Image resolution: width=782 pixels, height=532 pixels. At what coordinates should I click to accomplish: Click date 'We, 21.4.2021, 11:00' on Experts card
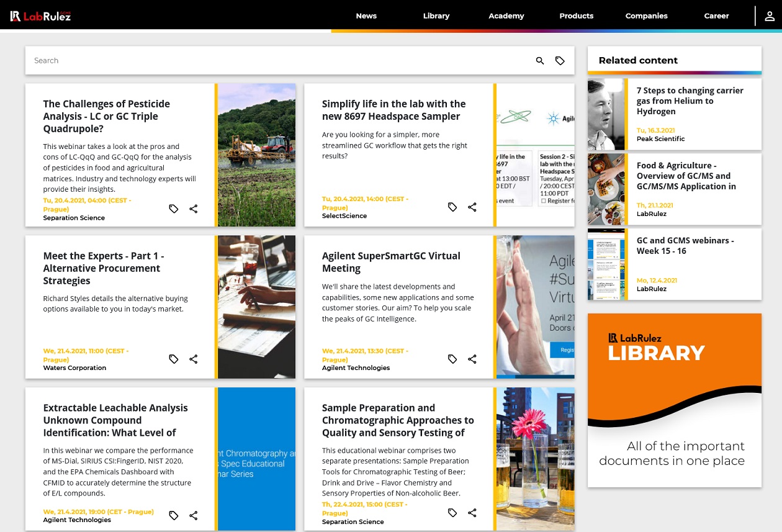pos(86,355)
